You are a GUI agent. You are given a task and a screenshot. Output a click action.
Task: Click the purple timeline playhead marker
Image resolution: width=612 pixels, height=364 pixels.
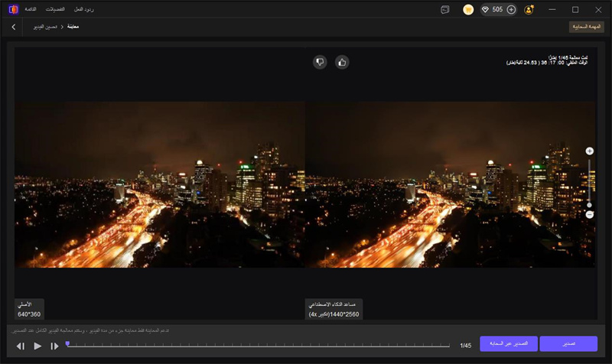coord(67,344)
